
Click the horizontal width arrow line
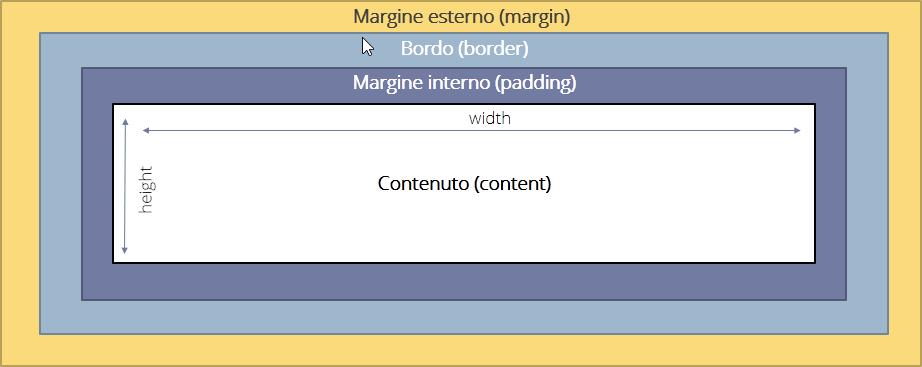pos(472,131)
